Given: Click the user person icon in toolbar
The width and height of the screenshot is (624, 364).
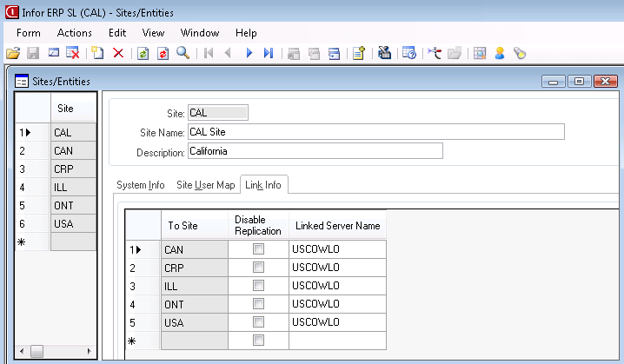Looking at the screenshot, I should [x=500, y=53].
